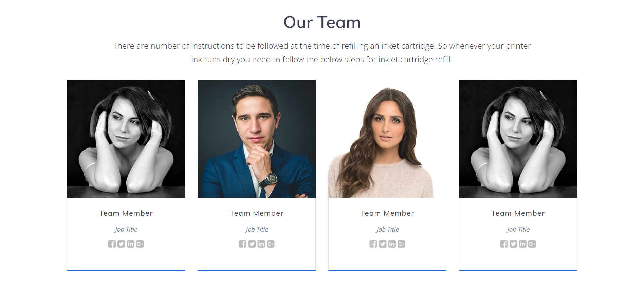Click the second member's Twitter icon
644x297 pixels.
tap(252, 244)
